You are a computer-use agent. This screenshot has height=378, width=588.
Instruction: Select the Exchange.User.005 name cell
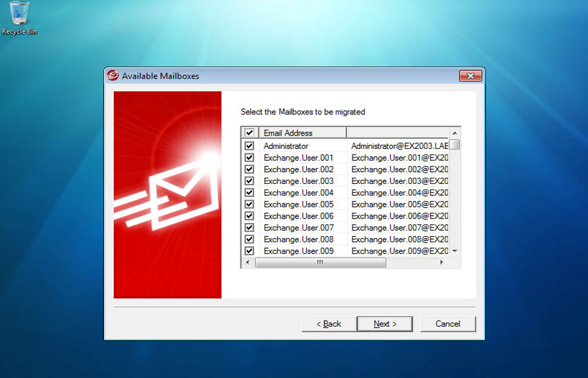(x=303, y=204)
